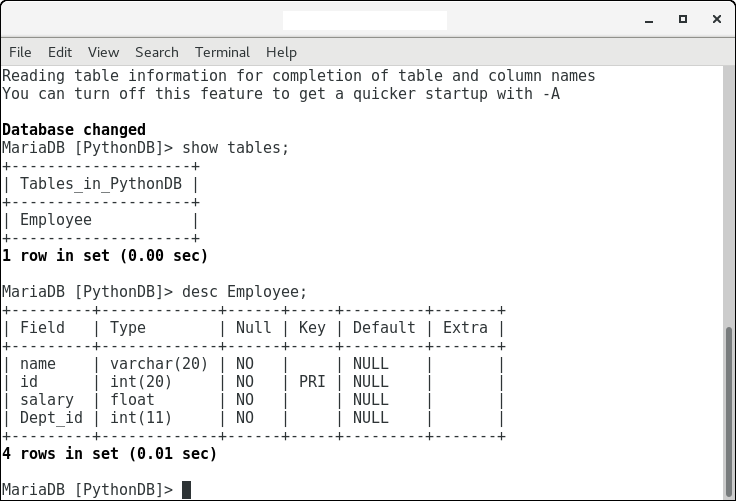Open the Search menu
736x501 pixels.
pos(157,52)
